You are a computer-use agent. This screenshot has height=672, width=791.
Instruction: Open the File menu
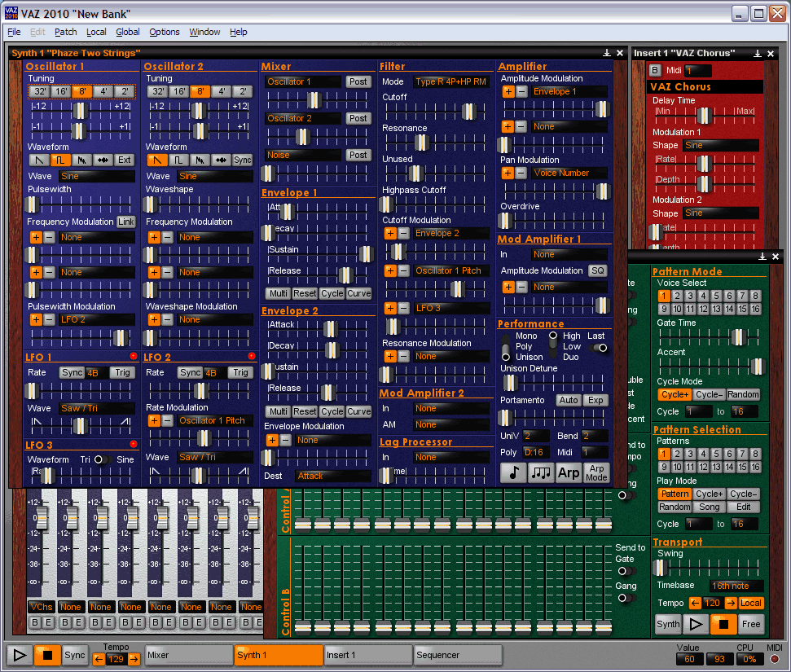[14, 32]
